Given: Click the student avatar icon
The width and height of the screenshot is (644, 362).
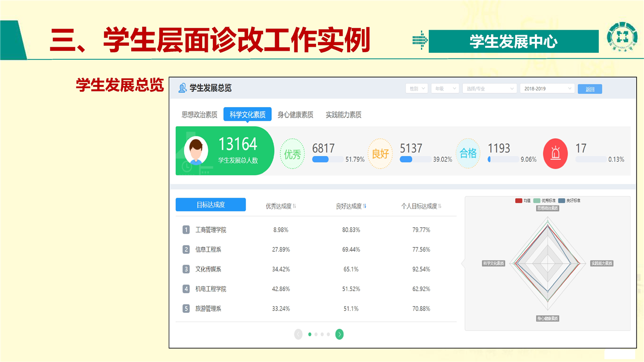Looking at the screenshot, I should coord(196,151).
